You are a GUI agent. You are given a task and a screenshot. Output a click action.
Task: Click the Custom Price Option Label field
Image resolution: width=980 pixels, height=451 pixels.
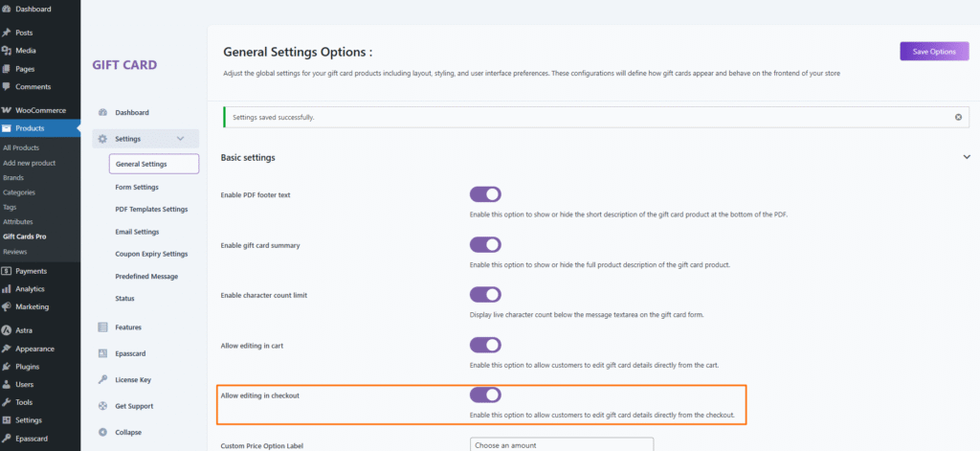tap(561, 445)
